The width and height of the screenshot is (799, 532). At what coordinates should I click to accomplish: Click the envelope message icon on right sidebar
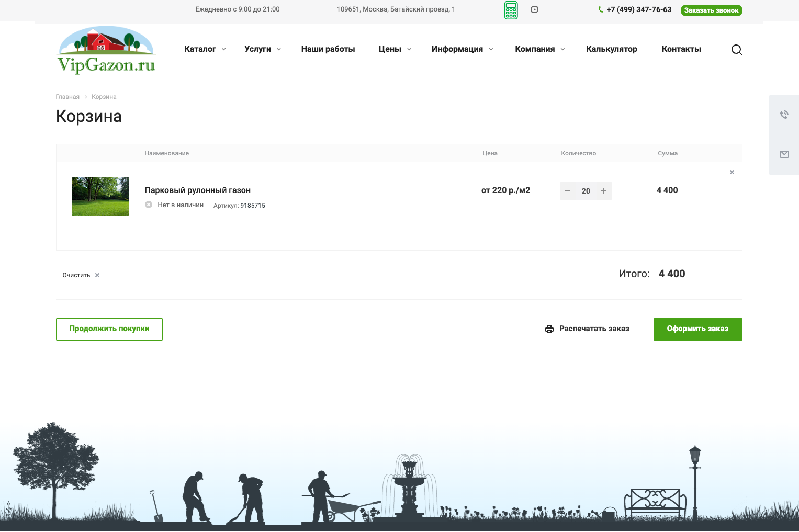click(784, 154)
